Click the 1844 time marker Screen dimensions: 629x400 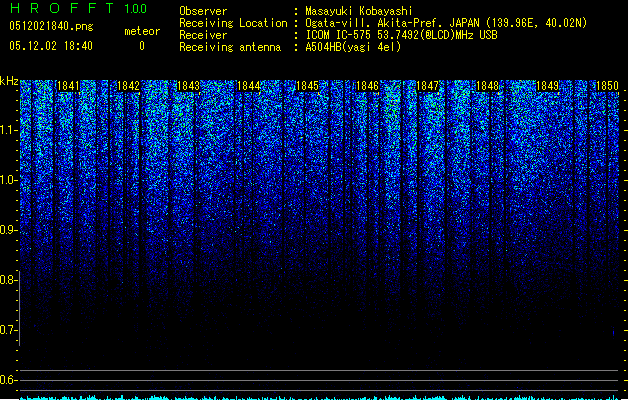[248, 86]
